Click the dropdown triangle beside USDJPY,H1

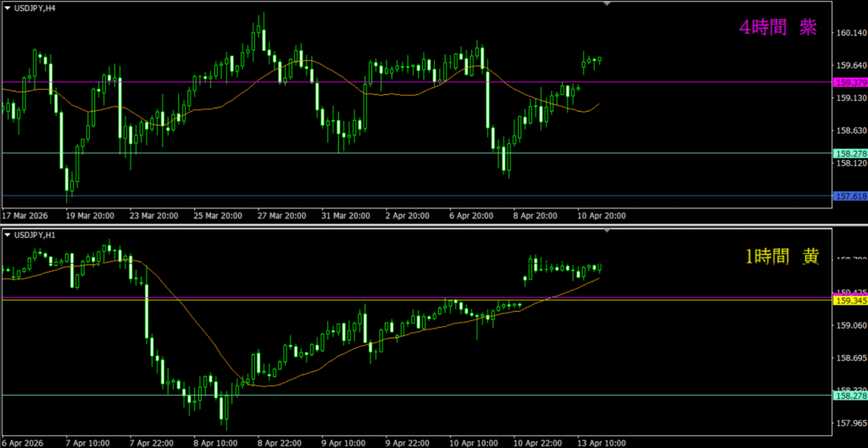tap(7, 233)
